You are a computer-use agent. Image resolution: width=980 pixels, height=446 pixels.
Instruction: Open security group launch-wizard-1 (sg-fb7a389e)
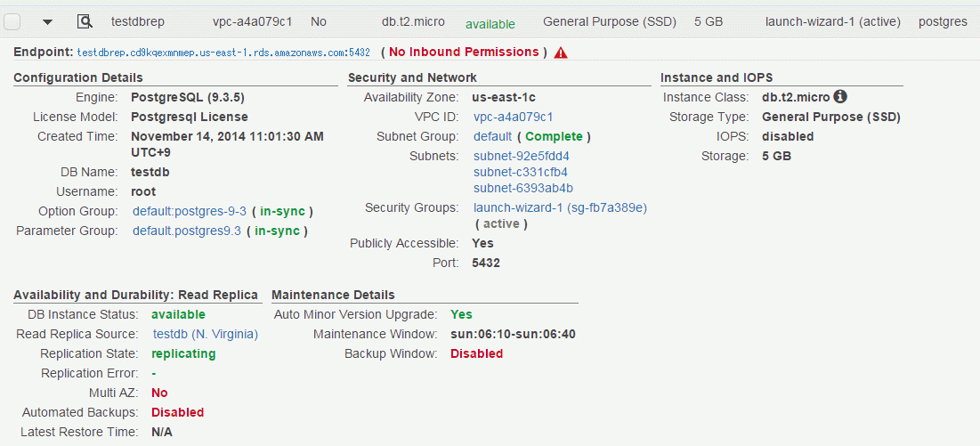(560, 207)
